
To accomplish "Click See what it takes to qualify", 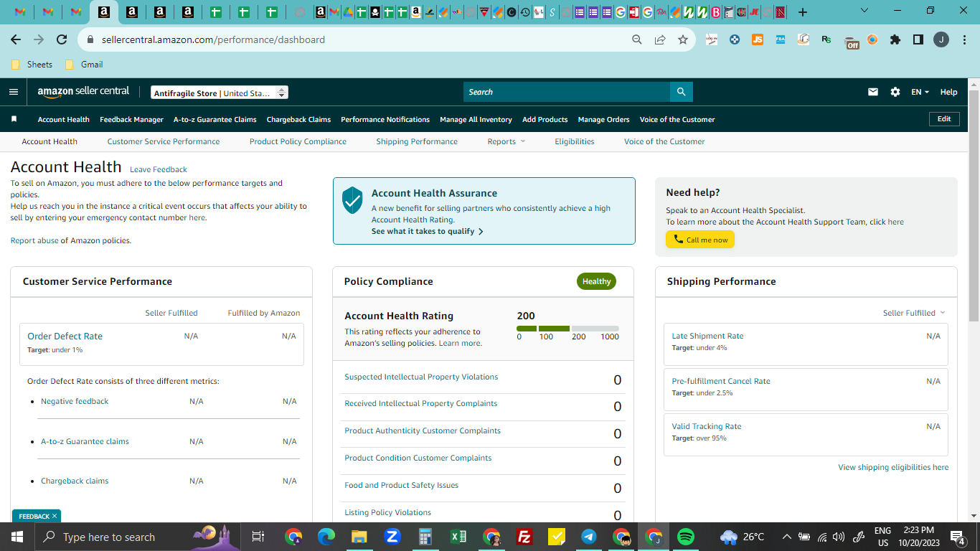I will pyautogui.click(x=427, y=232).
